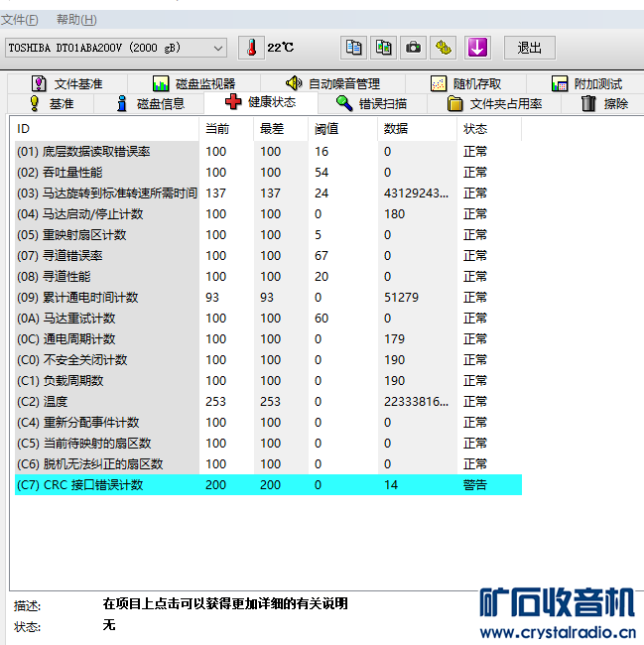The image size is (644, 645).
Task: Click the yellow rescan drives icon
Action: coord(443,48)
